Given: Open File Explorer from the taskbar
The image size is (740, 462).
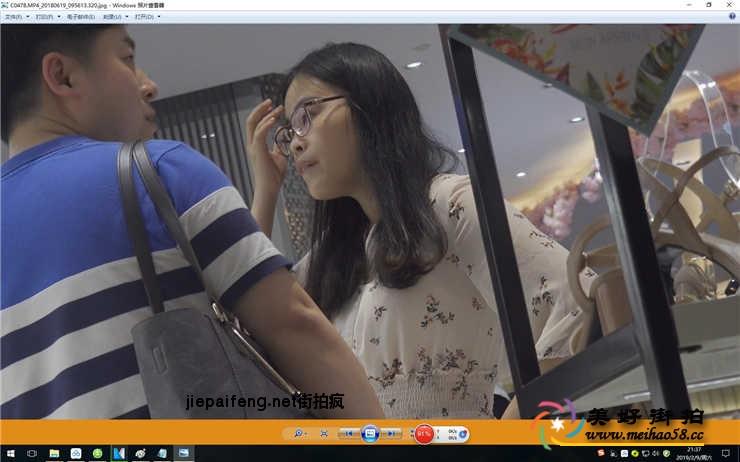Looking at the screenshot, I should pyautogui.click(x=54, y=453).
